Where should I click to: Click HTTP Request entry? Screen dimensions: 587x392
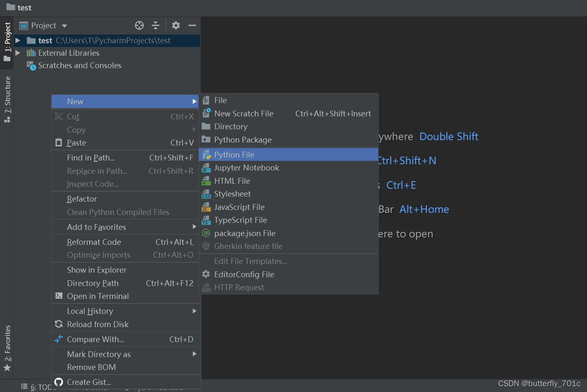coord(288,287)
